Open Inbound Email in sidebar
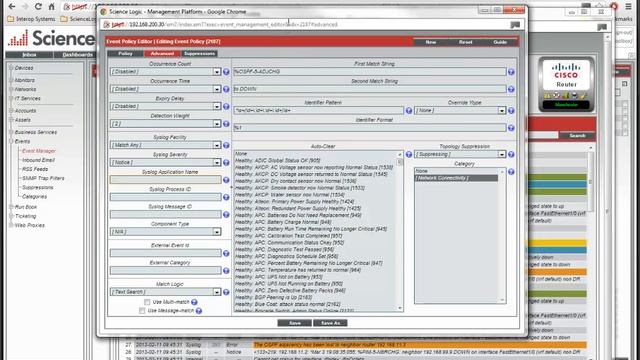Screen dimensions: 640x360 coord(38,160)
